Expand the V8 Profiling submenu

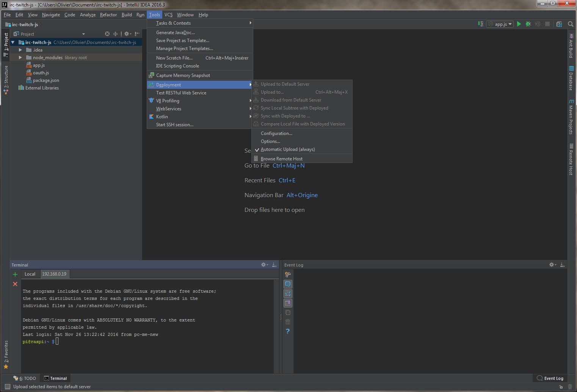[x=200, y=101]
